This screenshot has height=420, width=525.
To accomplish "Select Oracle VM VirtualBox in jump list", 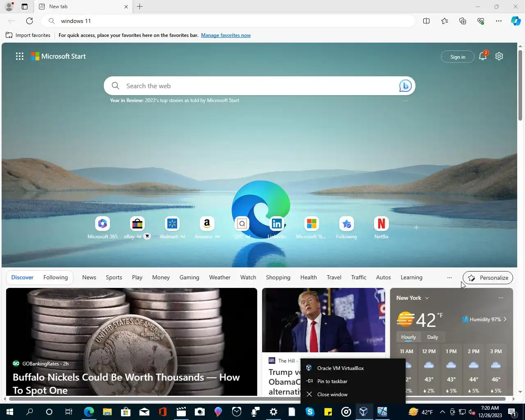I will tap(353, 368).
